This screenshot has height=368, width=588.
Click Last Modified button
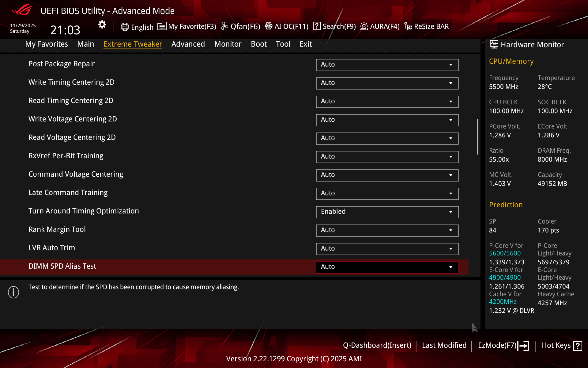click(x=444, y=345)
